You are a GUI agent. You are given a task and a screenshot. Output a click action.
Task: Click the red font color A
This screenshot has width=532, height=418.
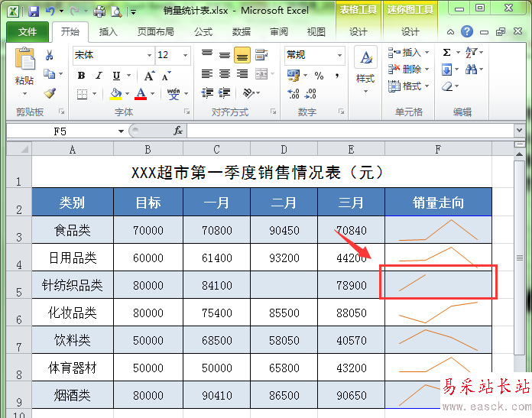(141, 94)
